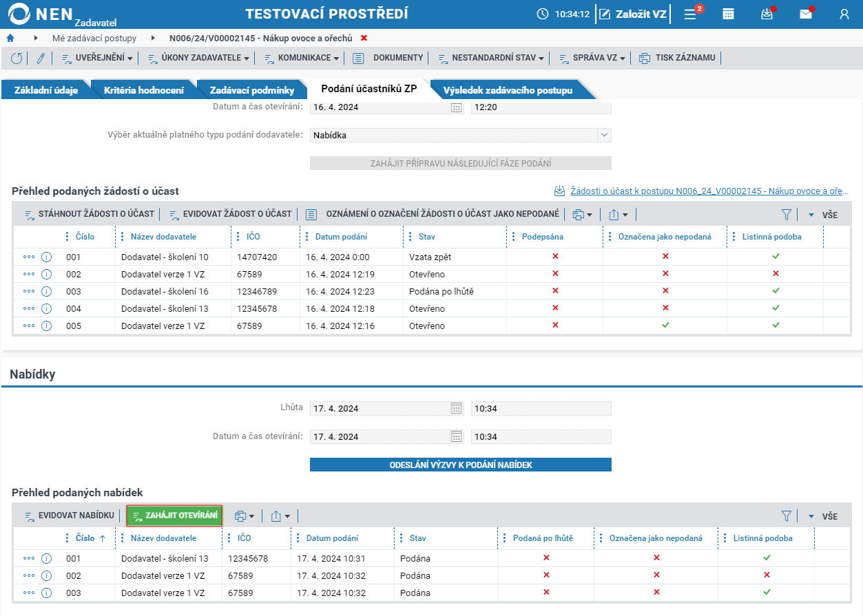Switch to the Kritéria hodnocení tab

[x=144, y=90]
